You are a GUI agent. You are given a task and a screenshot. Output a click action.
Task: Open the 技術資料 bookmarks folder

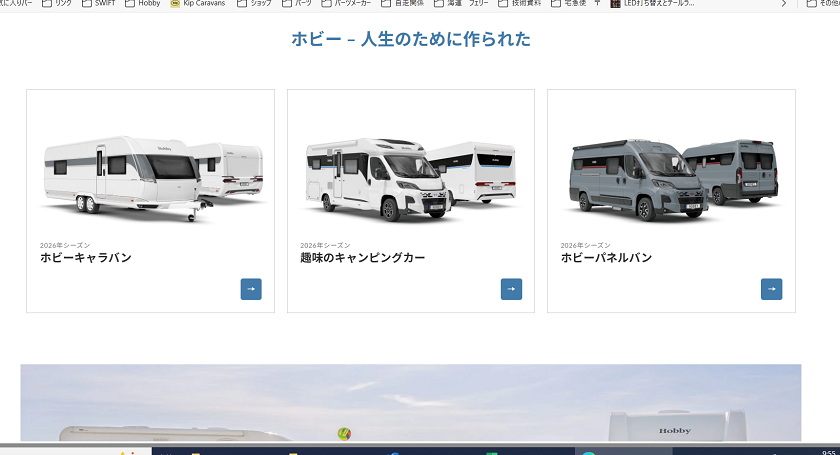tap(520, 3)
